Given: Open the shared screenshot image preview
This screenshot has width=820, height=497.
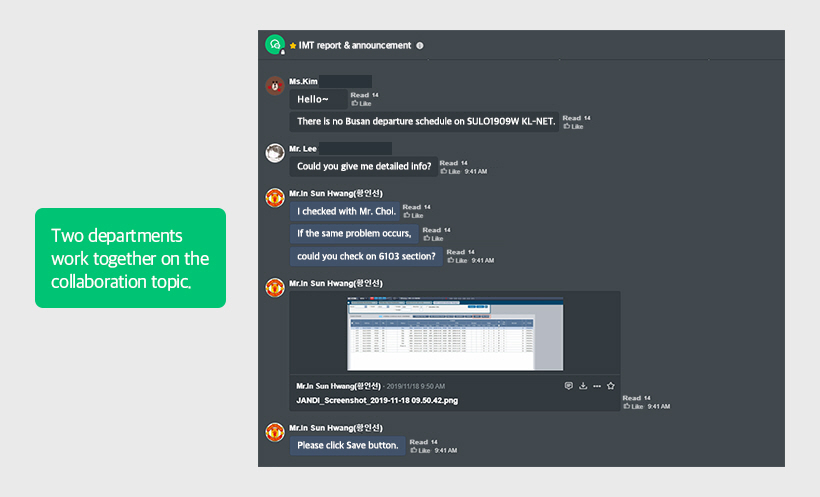Looking at the screenshot, I should (x=455, y=334).
